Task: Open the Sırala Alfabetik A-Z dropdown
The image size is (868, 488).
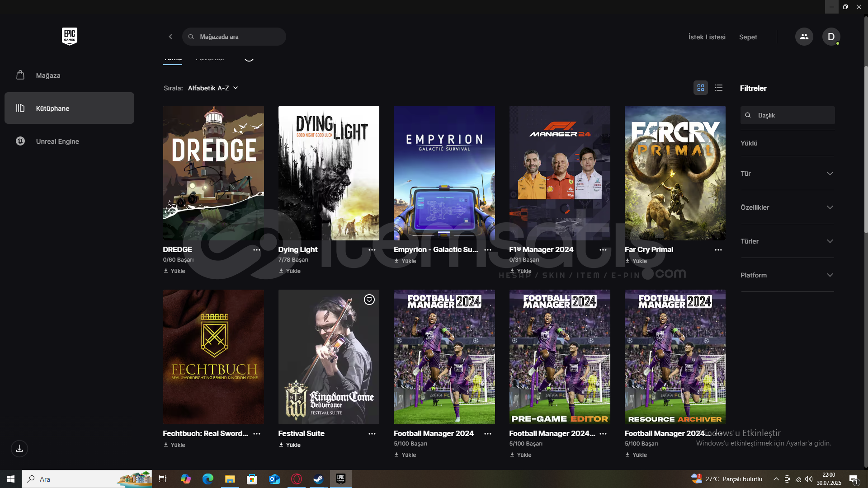Action: [213, 88]
